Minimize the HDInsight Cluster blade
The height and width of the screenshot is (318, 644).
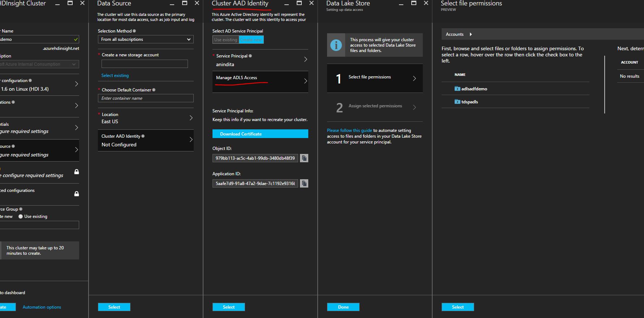click(57, 3)
